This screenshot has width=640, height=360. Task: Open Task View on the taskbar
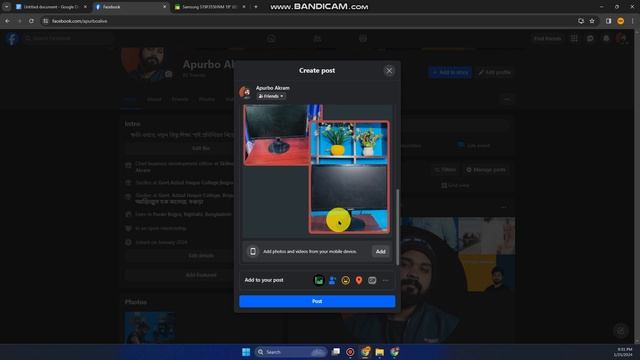(x=336, y=352)
